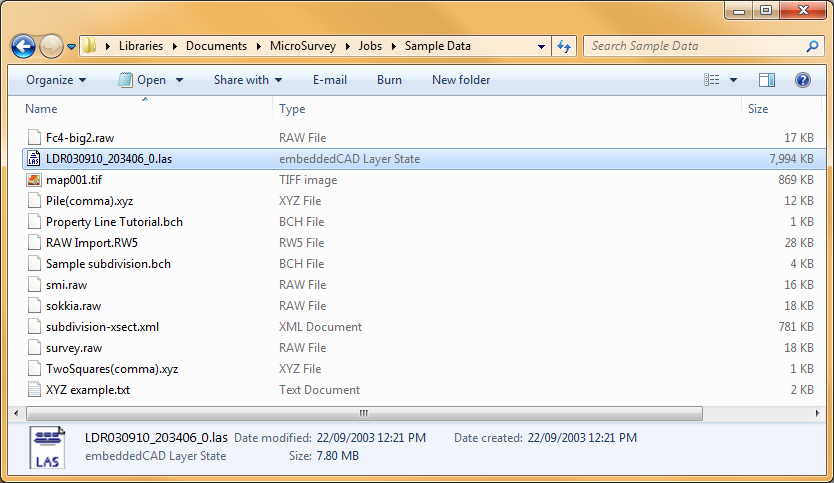This screenshot has height=483, width=834.
Task: Sort files by Size column header
Action: click(x=758, y=109)
